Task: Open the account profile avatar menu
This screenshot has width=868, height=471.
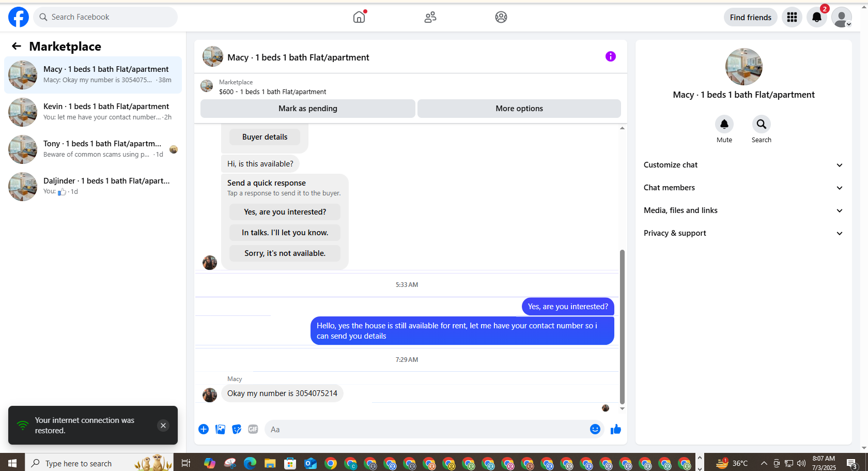Action: point(842,17)
